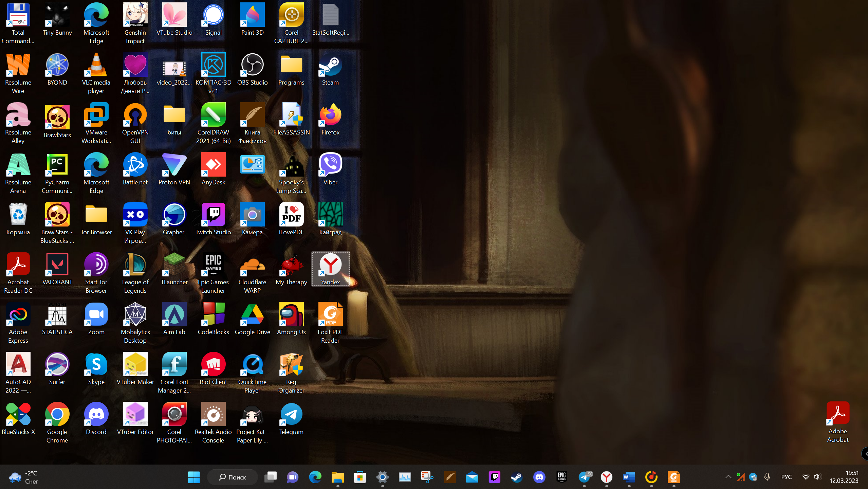Viewport: 868px width, 489px height.
Task: Open the clock showing 19:51
Action: click(x=844, y=477)
